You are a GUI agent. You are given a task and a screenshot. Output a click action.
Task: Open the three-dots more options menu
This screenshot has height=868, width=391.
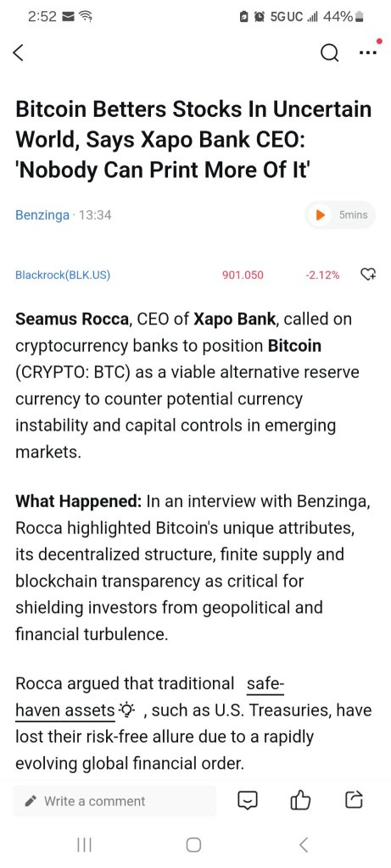pos(368,53)
